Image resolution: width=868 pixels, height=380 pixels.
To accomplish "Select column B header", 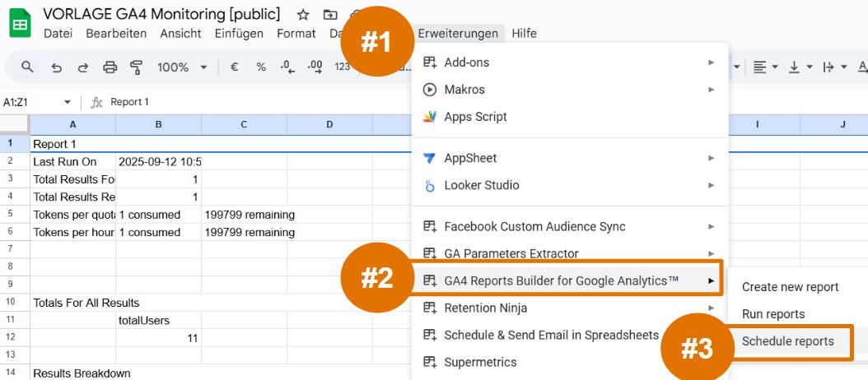I will [x=158, y=124].
